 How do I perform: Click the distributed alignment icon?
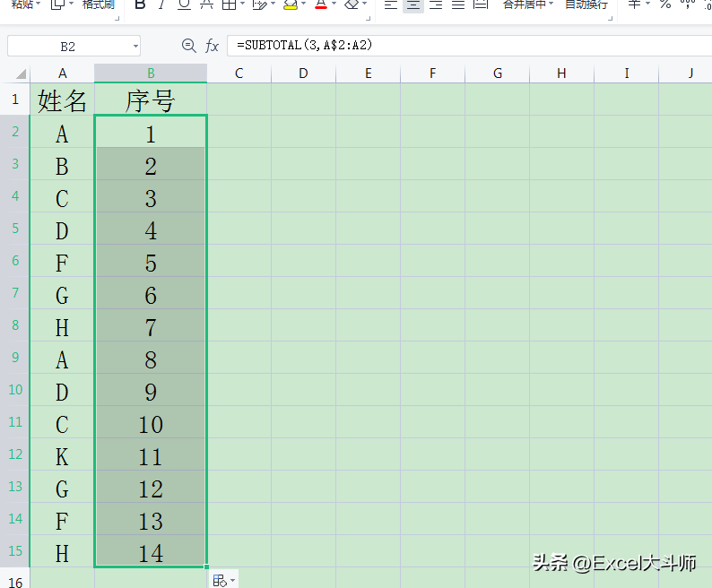point(481,5)
